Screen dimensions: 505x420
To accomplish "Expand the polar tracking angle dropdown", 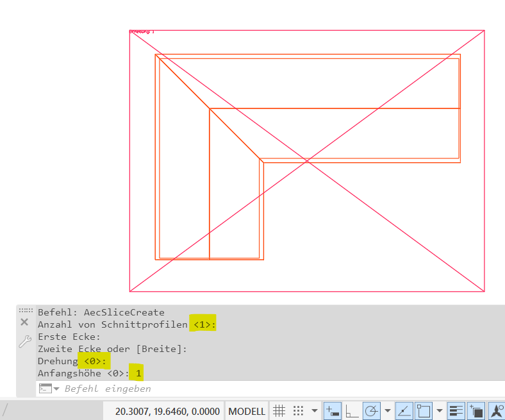I will point(388,411).
